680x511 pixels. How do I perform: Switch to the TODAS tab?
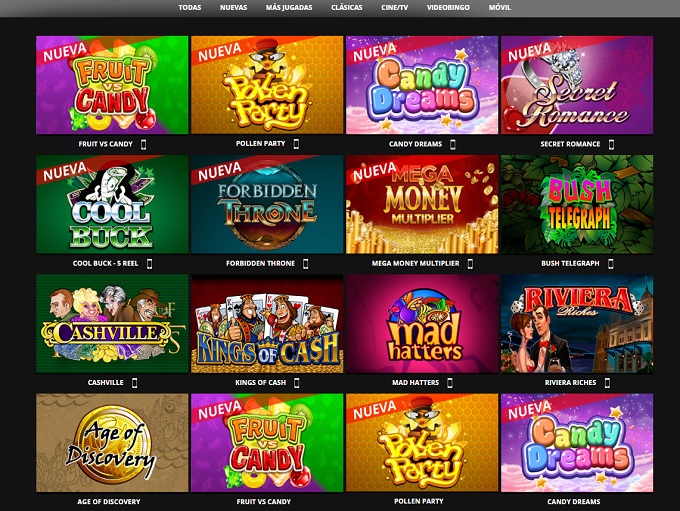(190, 7)
